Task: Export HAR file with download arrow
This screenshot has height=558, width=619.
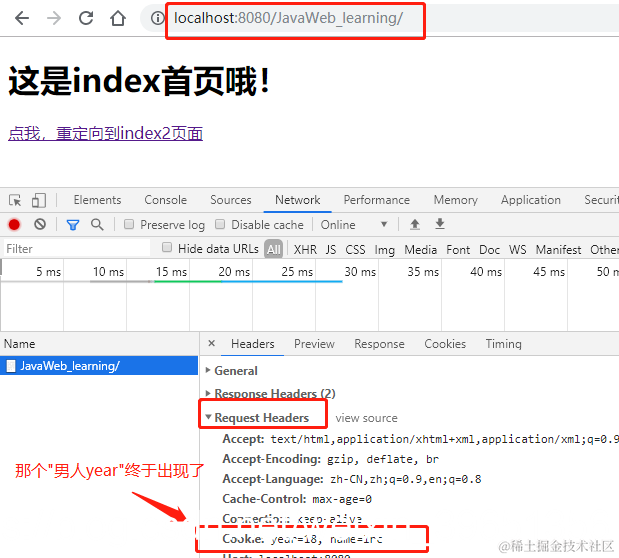Action: pos(440,224)
